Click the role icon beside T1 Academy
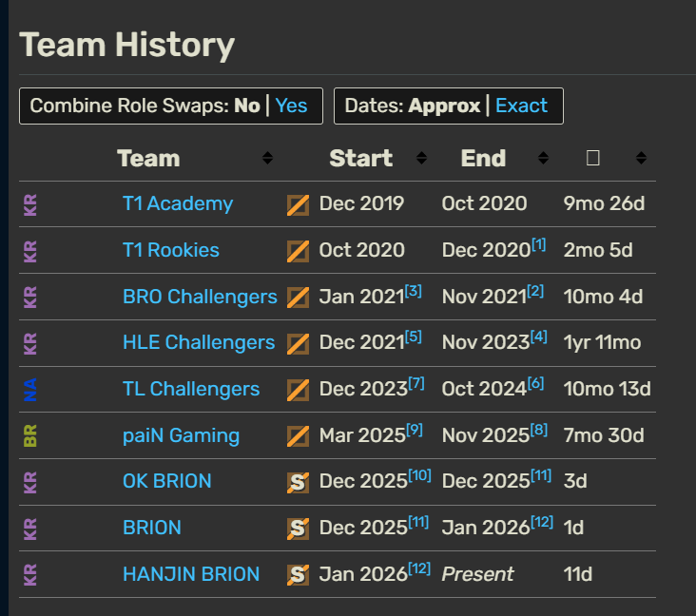This screenshot has width=696, height=616. click(x=298, y=204)
